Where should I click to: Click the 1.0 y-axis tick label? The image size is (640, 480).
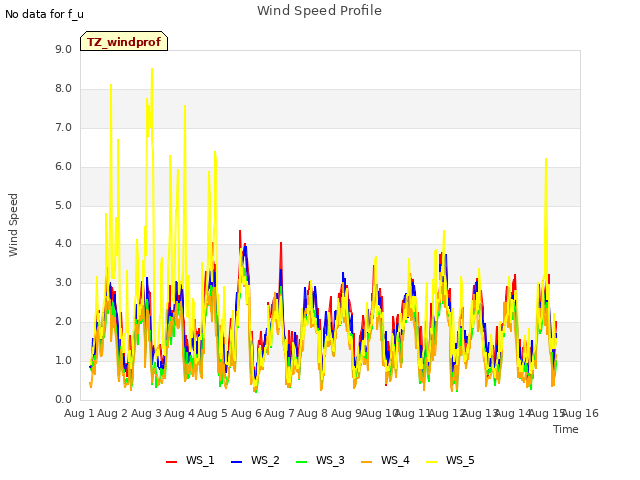coord(63,361)
